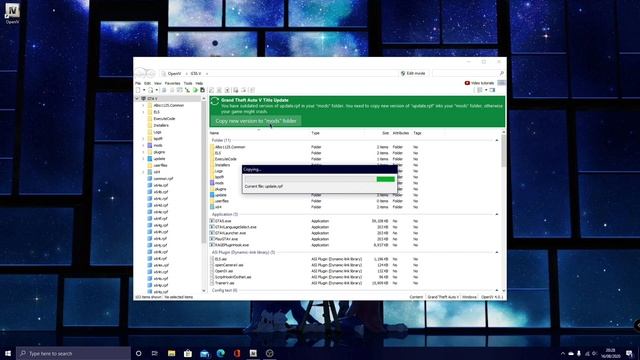640x360 pixels.
Task: Expand the x64 tree folder
Action: (x=143, y=172)
